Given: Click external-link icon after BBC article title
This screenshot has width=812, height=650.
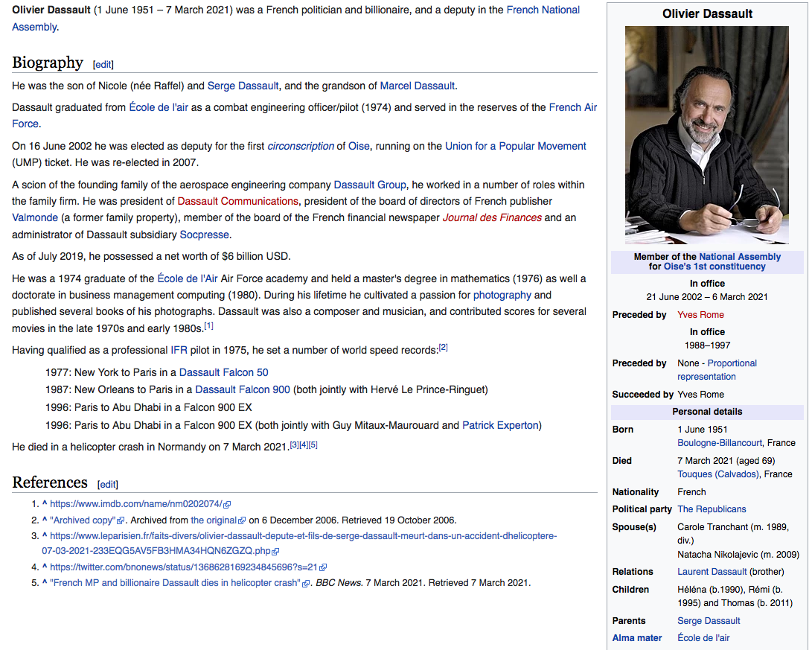Looking at the screenshot, I should tap(306, 584).
